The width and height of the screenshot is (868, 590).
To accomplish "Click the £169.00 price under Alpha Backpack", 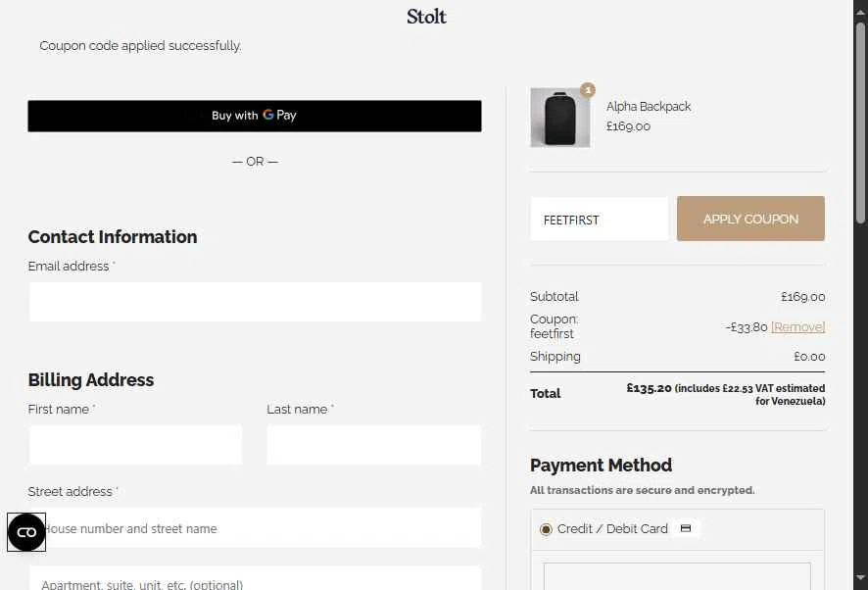I will (628, 126).
